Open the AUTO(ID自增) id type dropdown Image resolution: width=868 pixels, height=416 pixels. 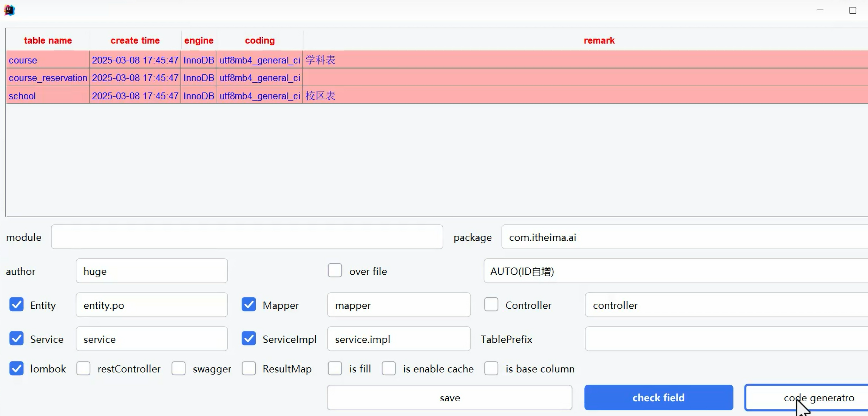[x=675, y=271]
